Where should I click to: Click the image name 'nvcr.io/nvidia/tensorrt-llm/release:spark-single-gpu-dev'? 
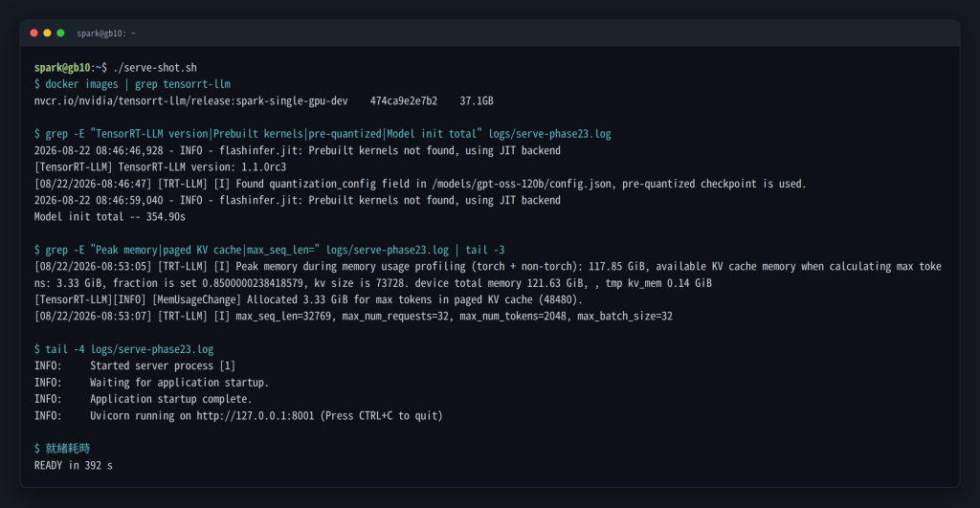[x=190, y=100]
